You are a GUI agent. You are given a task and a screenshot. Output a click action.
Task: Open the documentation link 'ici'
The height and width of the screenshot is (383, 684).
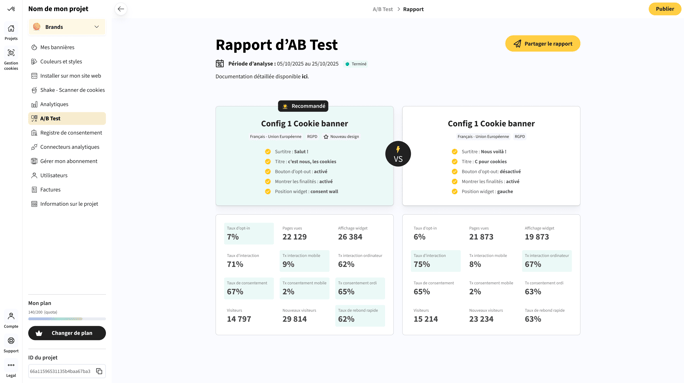(x=305, y=76)
